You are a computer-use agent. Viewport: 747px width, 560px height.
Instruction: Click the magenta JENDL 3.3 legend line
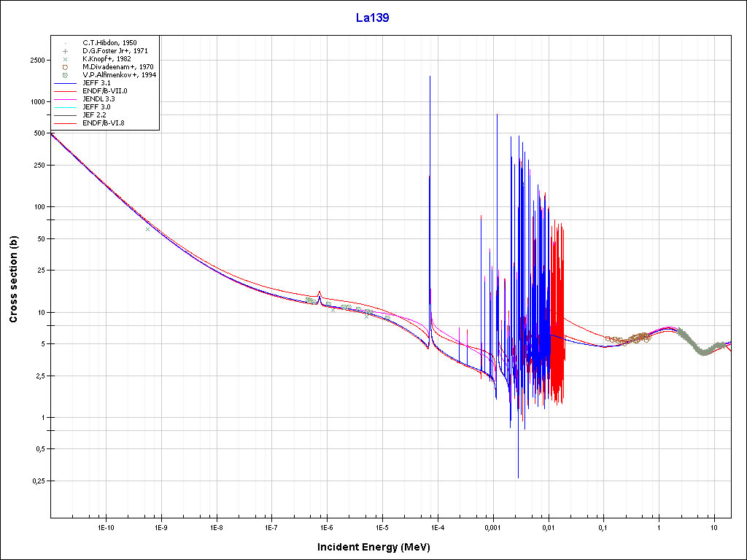point(65,99)
